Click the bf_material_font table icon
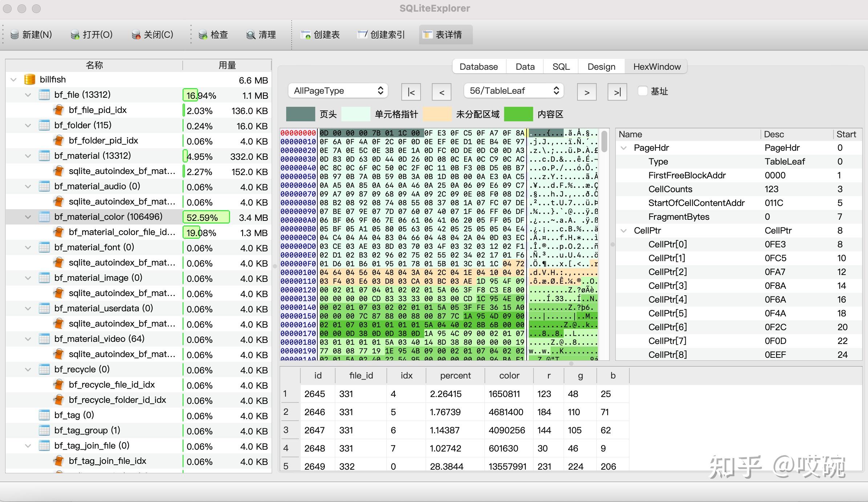The height and width of the screenshot is (502, 868). point(44,247)
